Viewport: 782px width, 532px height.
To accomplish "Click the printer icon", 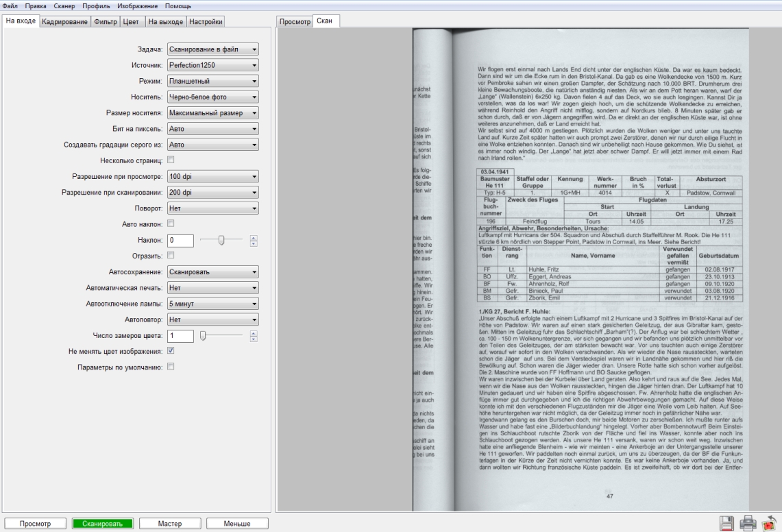I will [748, 523].
